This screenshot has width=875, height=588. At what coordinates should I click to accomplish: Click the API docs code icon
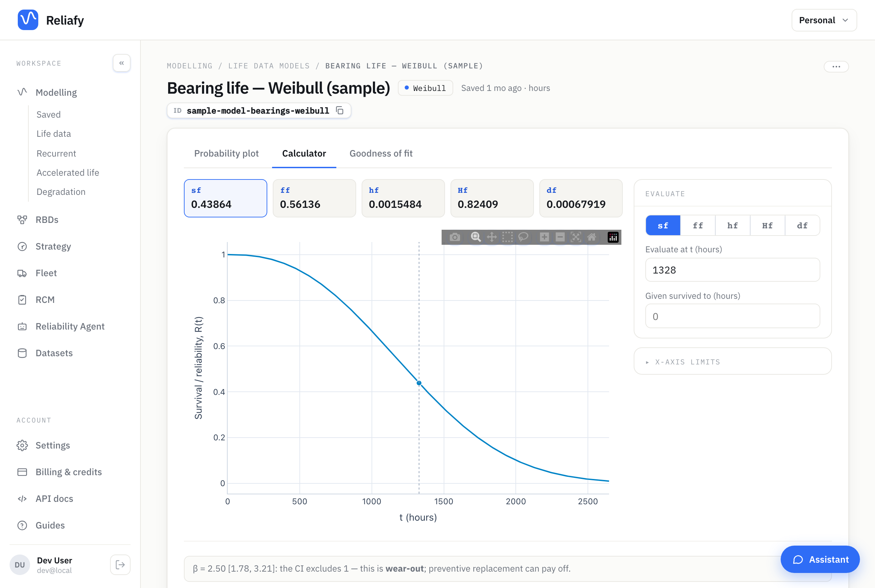[22, 499]
